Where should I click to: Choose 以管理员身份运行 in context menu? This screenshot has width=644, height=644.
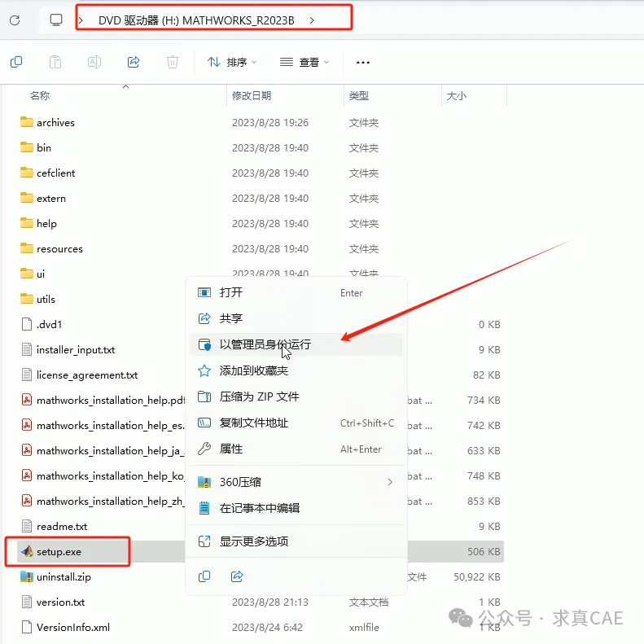pyautogui.click(x=296, y=344)
